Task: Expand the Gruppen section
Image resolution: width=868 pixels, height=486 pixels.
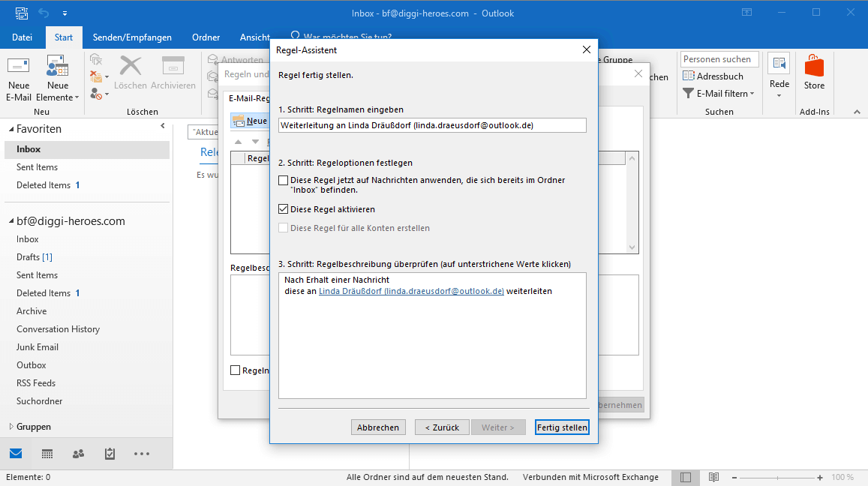Action: pos(11,427)
